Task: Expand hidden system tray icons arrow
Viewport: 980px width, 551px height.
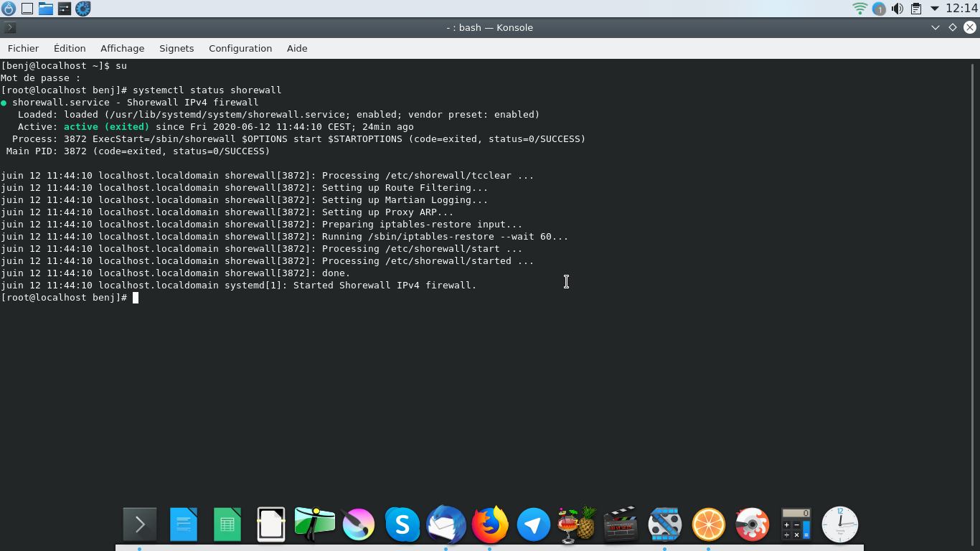Action: (934, 9)
